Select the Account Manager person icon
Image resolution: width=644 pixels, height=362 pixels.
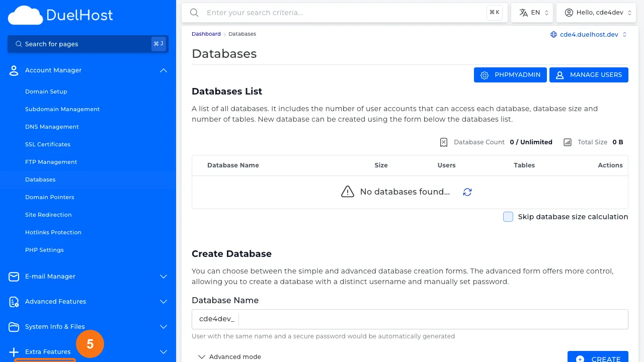[14, 70]
